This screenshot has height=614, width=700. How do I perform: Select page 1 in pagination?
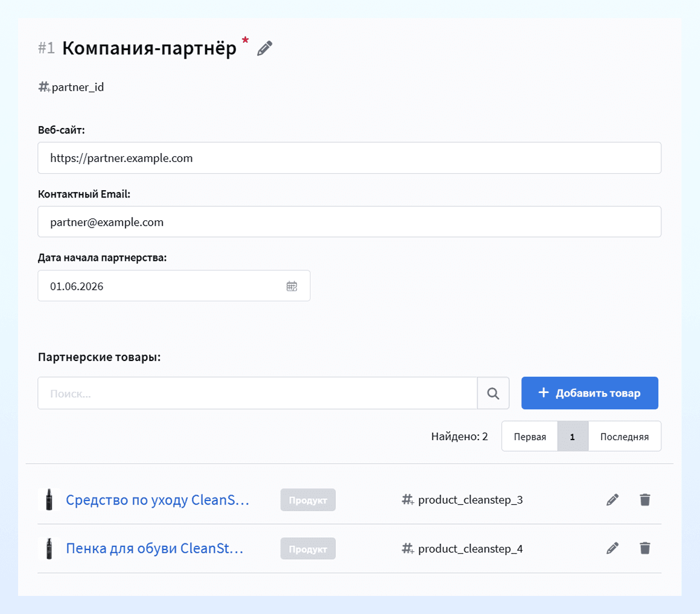coord(572,437)
